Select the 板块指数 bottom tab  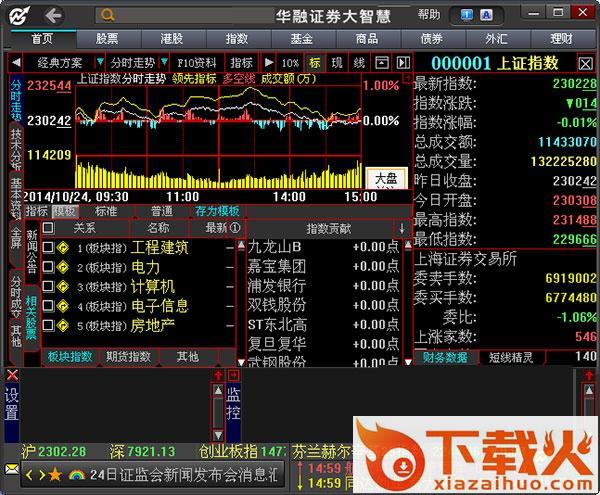(x=70, y=357)
